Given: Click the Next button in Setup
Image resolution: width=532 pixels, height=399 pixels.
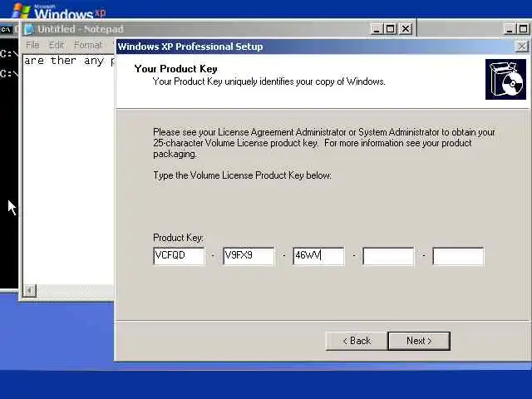Looking at the screenshot, I should 419,341.
